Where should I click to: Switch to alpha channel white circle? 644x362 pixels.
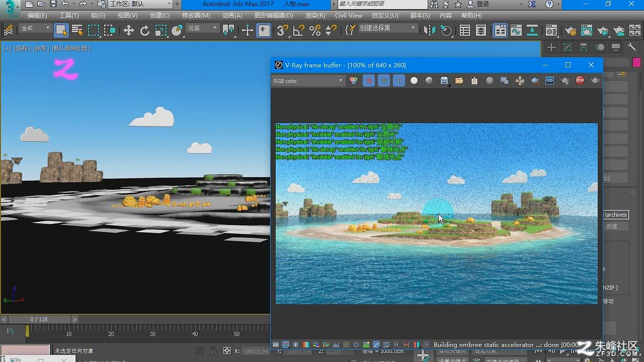pyautogui.click(x=414, y=80)
